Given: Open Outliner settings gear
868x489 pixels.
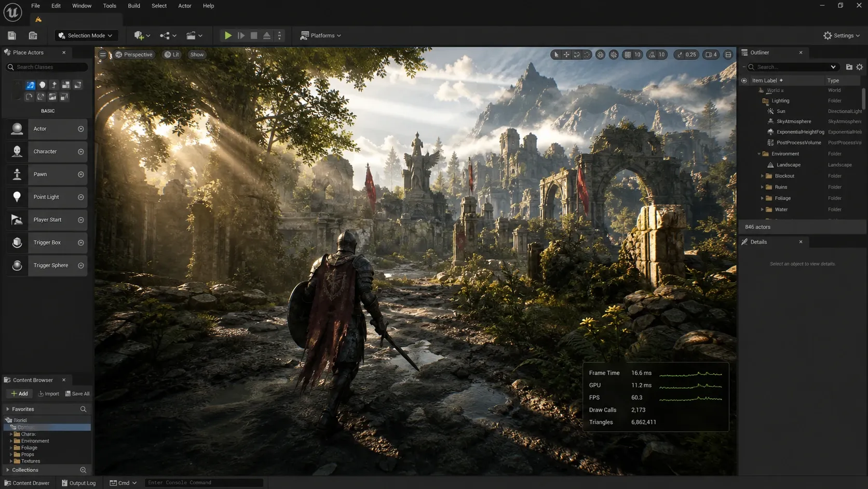Looking at the screenshot, I should pyautogui.click(x=860, y=67).
